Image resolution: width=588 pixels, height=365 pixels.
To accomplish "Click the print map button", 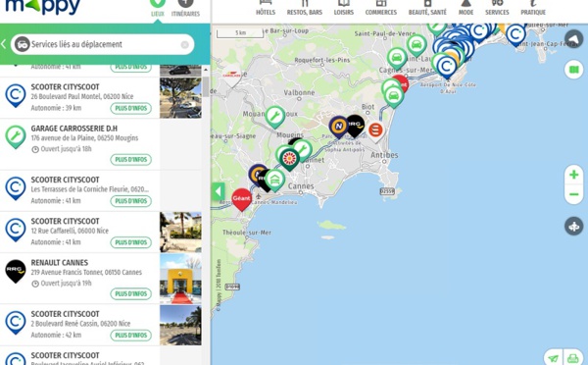I will [573, 358].
